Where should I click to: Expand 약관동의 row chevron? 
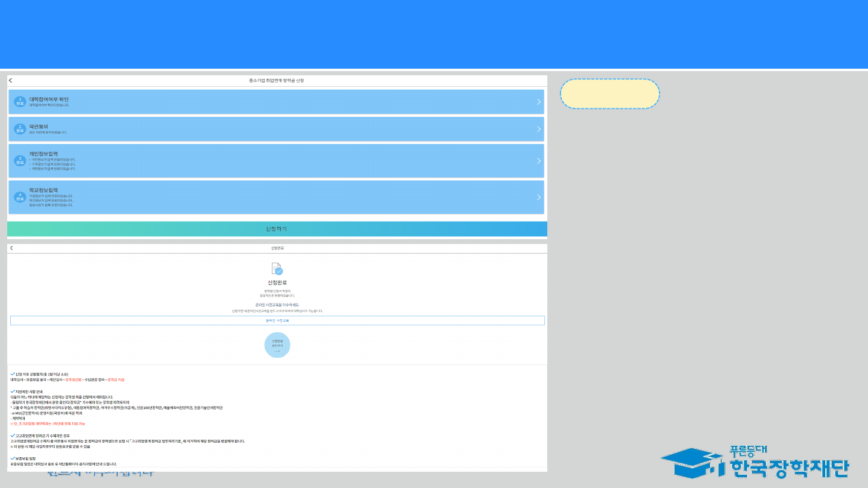click(538, 129)
